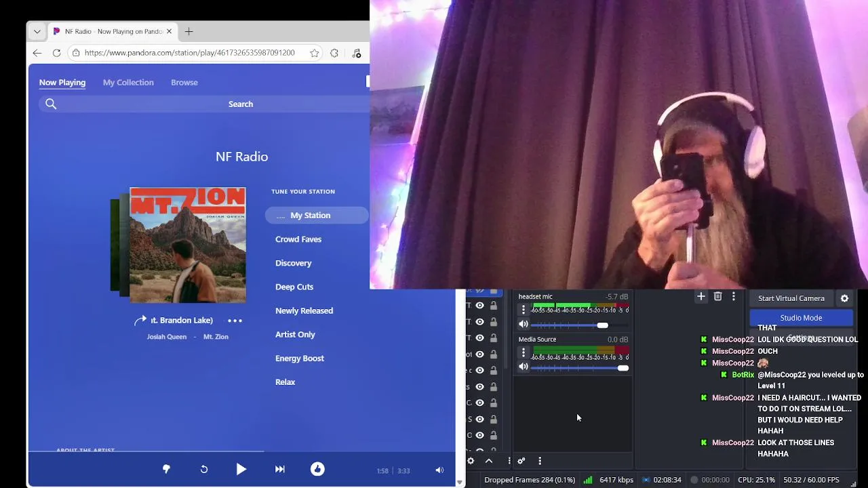Select the My Station tuning mode
This screenshot has height=488, width=868.
(x=317, y=216)
